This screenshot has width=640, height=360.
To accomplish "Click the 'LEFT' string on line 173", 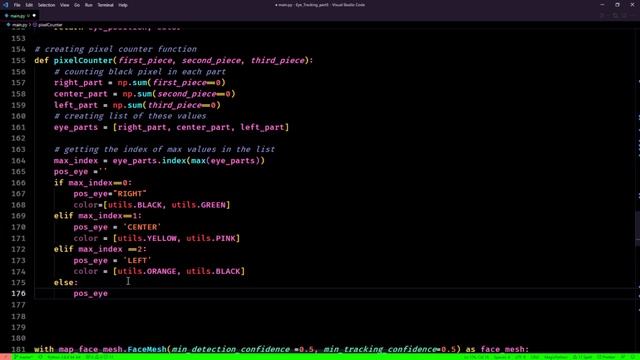I will point(137,261).
